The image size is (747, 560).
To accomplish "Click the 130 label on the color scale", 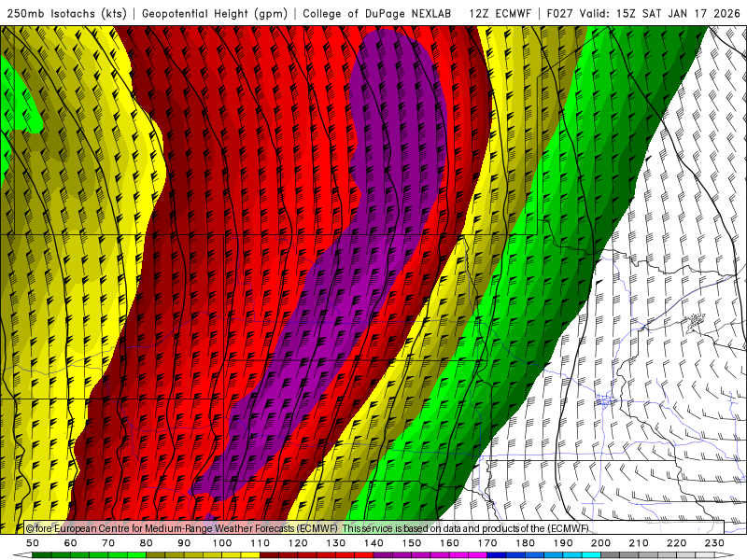I will (x=336, y=543).
